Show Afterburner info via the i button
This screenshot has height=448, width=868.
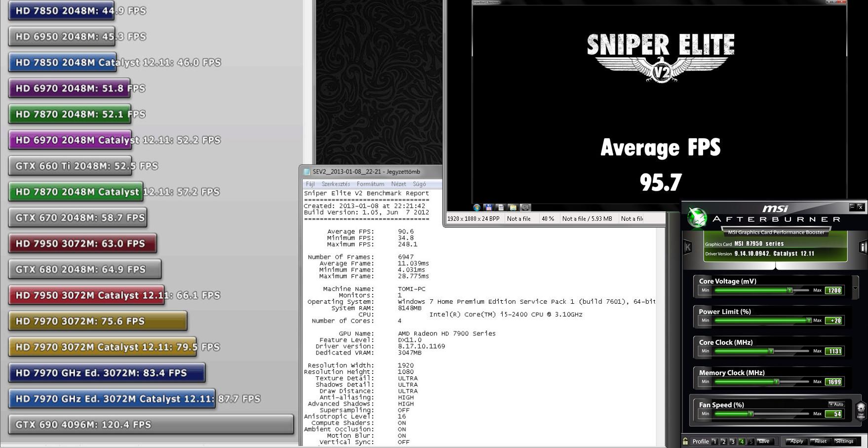(x=863, y=247)
